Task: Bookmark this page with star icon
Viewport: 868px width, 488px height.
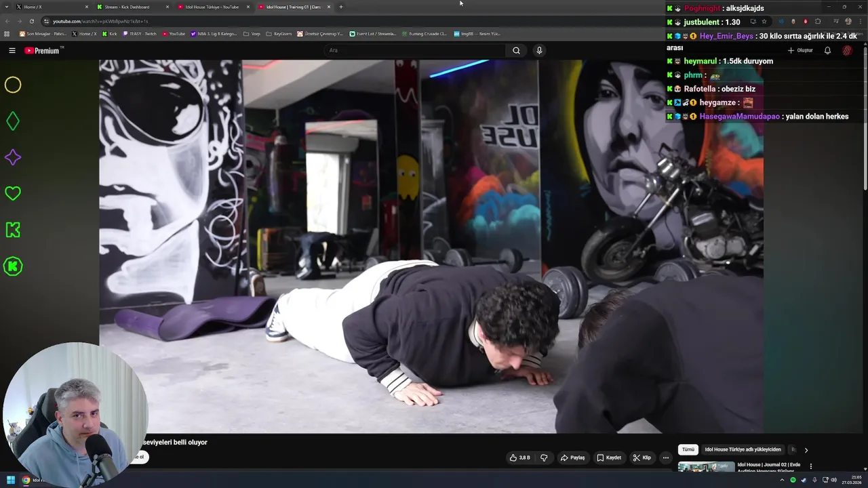Action: 764,21
